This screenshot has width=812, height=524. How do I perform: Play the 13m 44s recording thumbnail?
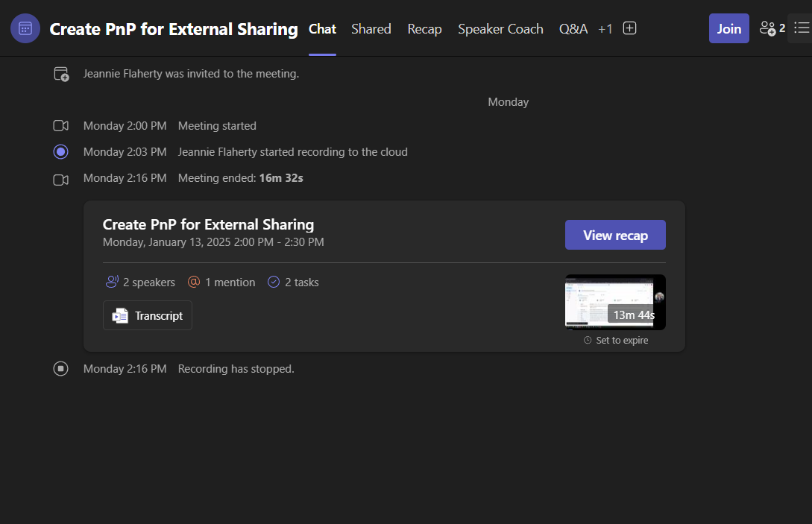(x=614, y=302)
